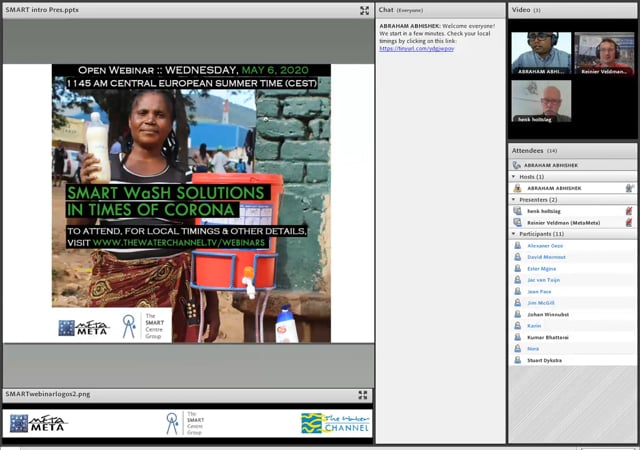Viewport: 640px width, 450px height.
Task: Select attendee David Mornout
Action: coord(546,257)
